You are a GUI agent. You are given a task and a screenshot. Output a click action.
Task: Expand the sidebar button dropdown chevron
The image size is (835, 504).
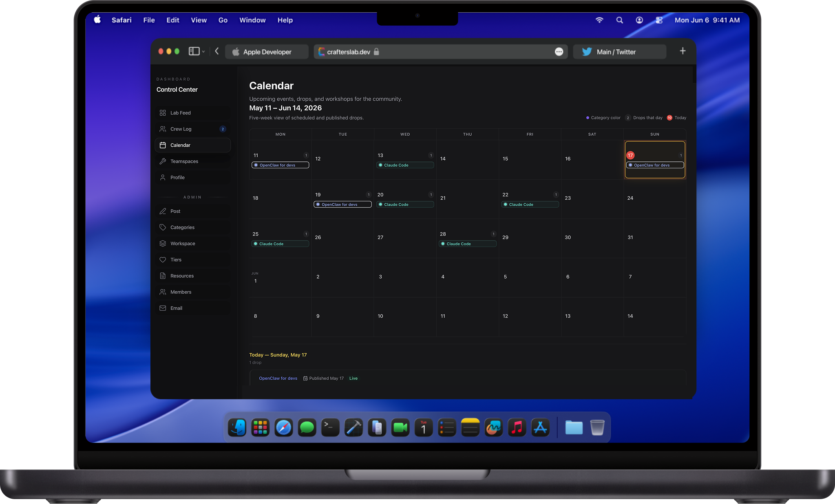(x=203, y=52)
